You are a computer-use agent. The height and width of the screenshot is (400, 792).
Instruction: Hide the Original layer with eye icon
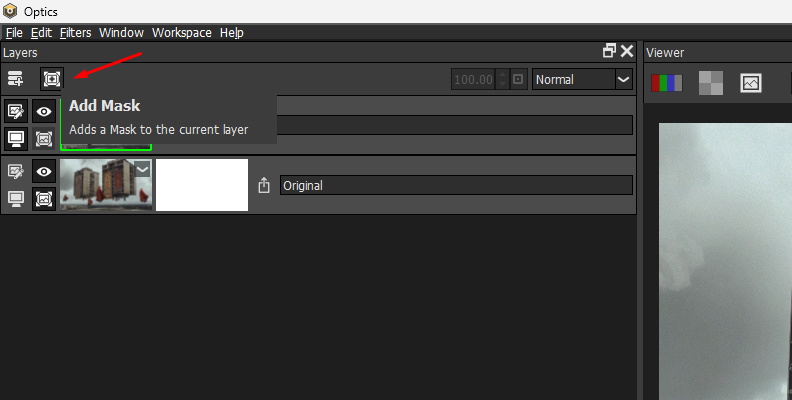click(x=44, y=172)
